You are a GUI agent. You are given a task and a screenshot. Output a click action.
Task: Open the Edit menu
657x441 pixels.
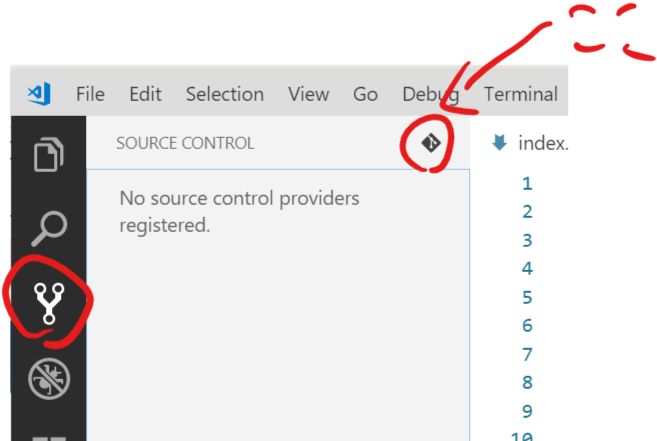[x=145, y=94]
